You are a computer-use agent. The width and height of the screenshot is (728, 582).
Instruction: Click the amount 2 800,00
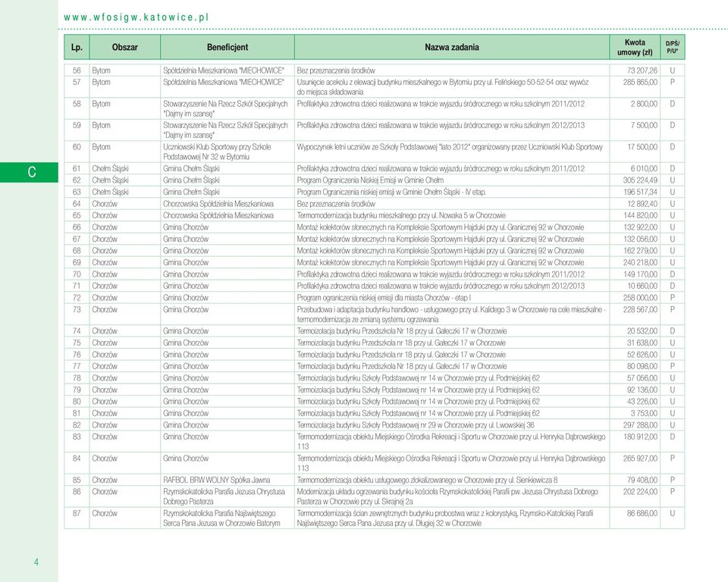pyautogui.click(x=644, y=104)
